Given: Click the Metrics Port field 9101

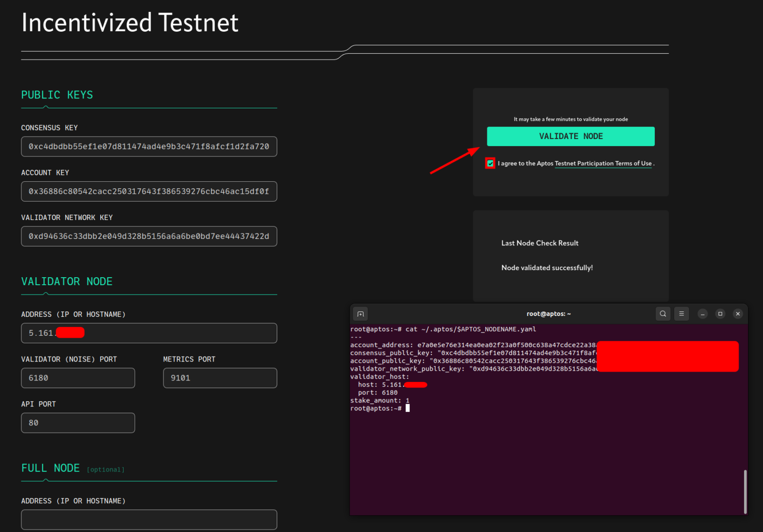Looking at the screenshot, I should coord(220,378).
